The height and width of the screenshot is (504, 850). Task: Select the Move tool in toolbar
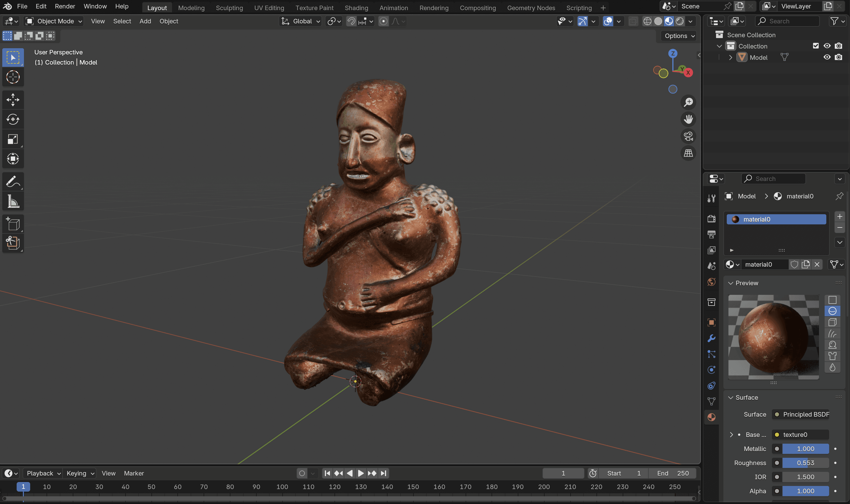coord(13,100)
